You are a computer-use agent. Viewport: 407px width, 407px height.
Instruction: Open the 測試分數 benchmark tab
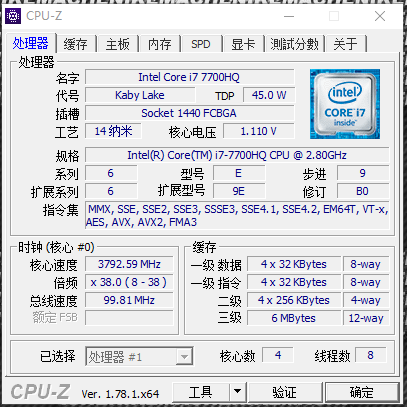(294, 44)
